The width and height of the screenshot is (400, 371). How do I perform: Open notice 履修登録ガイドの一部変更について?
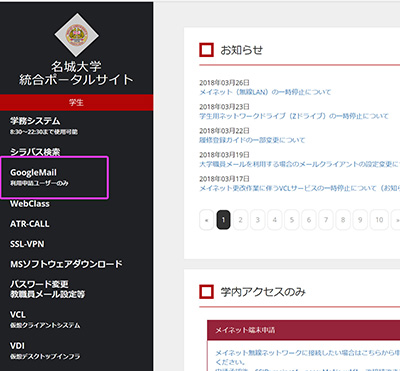(252, 140)
